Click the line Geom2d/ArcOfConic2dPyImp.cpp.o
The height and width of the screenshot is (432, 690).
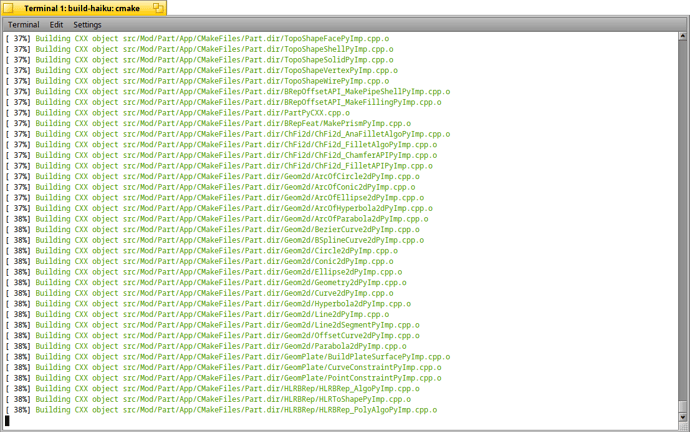pyautogui.click(x=210, y=187)
